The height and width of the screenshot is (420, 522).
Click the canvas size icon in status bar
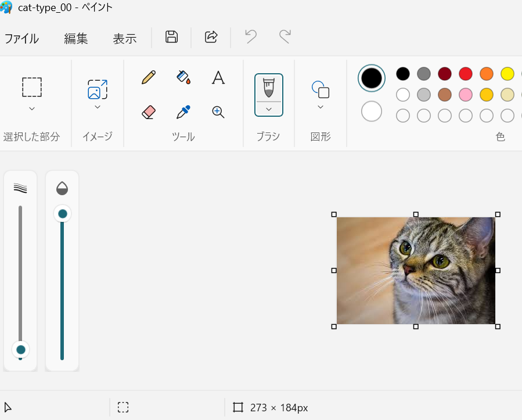click(237, 407)
